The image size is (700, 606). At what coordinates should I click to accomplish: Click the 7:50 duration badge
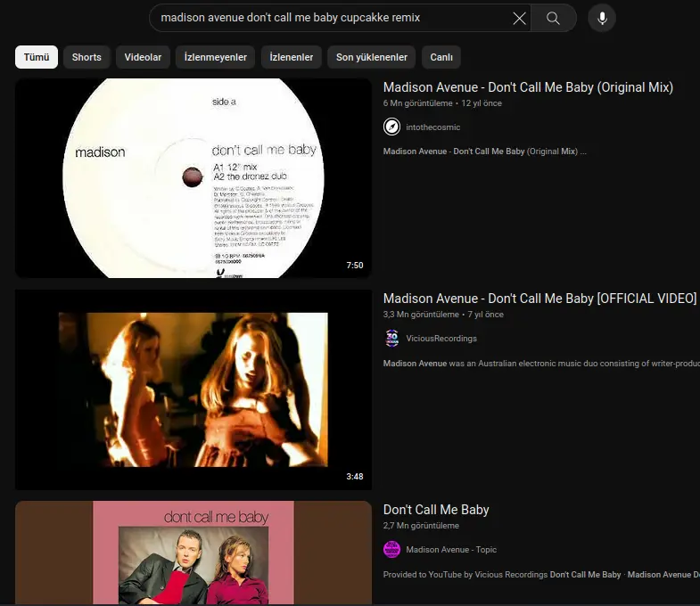click(355, 265)
